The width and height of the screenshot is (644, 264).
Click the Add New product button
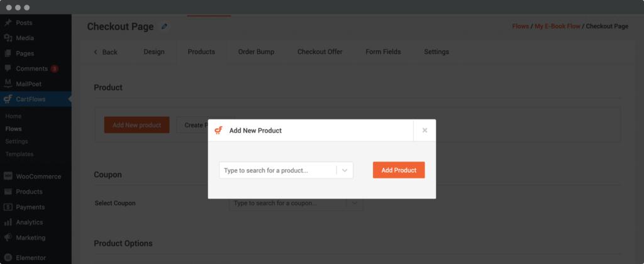[137, 125]
